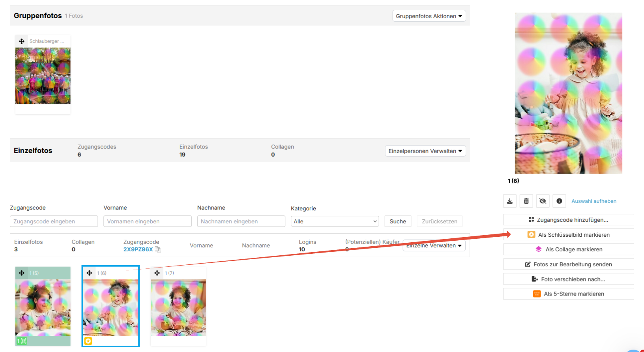Download the selected photo 1 (6)
Screen dimensions: 644x352
(510, 201)
